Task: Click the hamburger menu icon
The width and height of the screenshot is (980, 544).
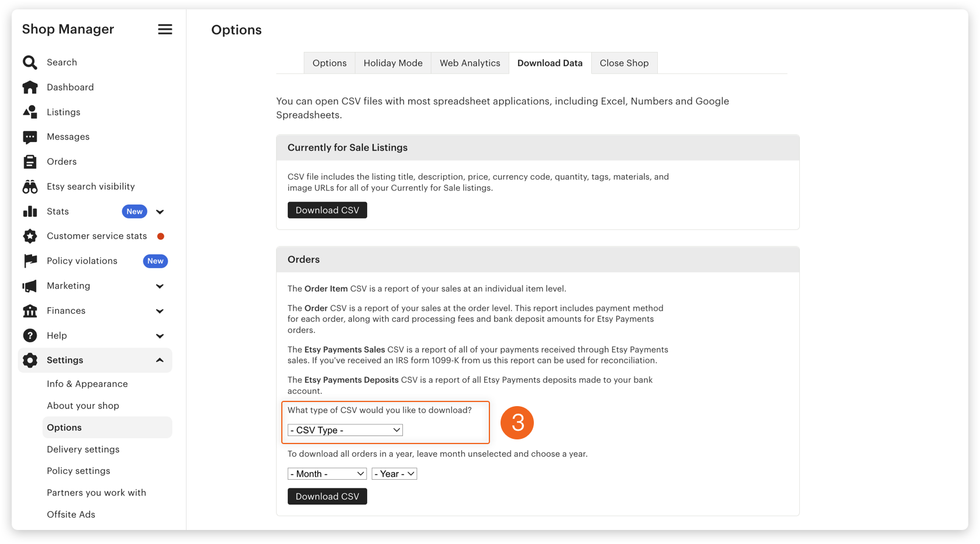Action: (x=165, y=29)
